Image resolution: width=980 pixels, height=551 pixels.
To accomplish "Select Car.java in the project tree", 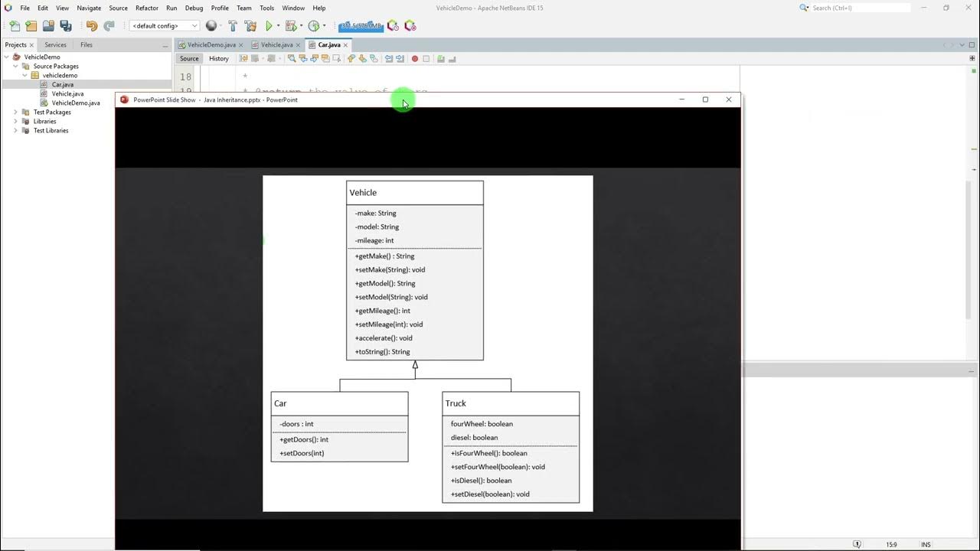I will [62, 84].
